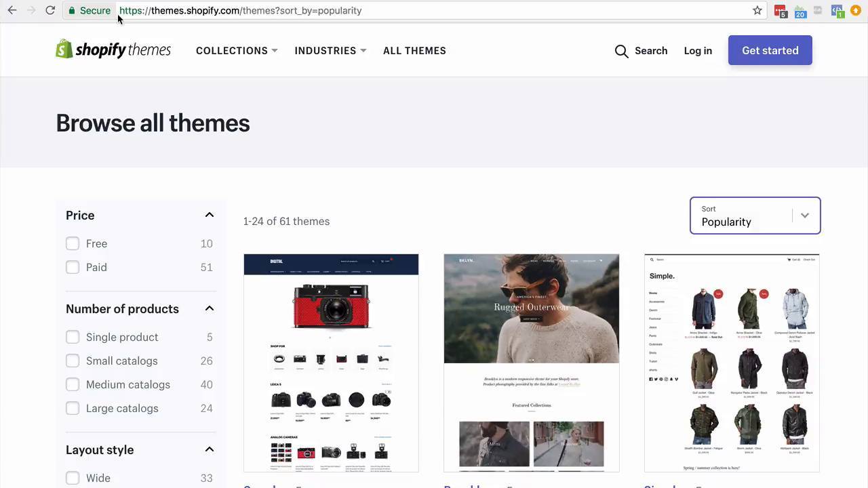Click the orange up-arrow extension icon
Image resolution: width=868 pixels, height=488 pixels.
coord(856,10)
